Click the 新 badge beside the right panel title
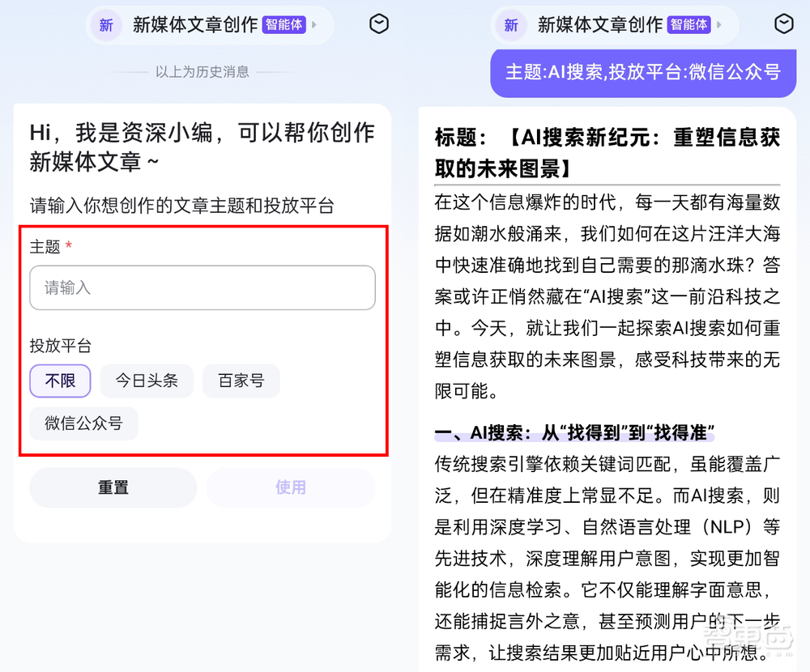This screenshot has height=672, width=810. 510,25
